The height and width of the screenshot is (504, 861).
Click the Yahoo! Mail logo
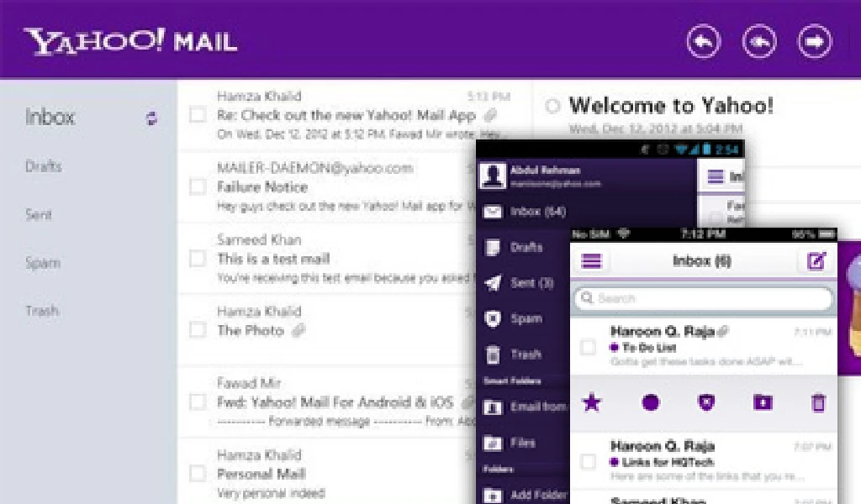click(x=130, y=42)
